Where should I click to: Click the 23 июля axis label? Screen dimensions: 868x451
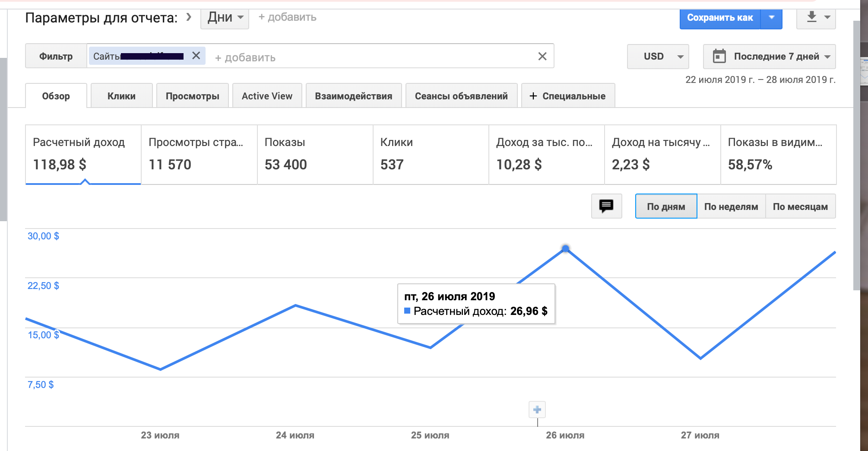pos(160,435)
